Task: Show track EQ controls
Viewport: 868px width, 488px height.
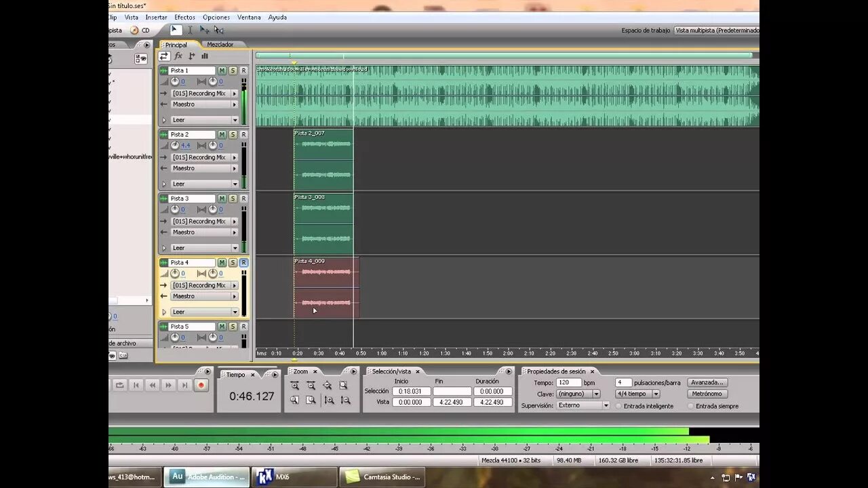Action: (x=205, y=56)
